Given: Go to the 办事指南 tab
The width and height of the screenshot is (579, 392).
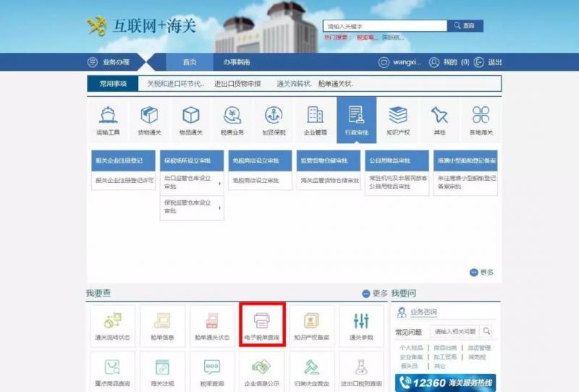Looking at the screenshot, I should [237, 62].
